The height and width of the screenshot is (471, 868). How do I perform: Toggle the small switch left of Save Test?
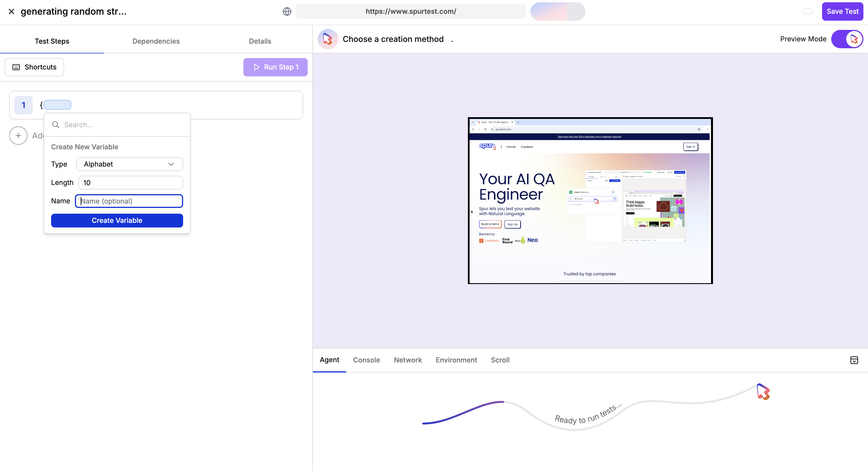(807, 11)
